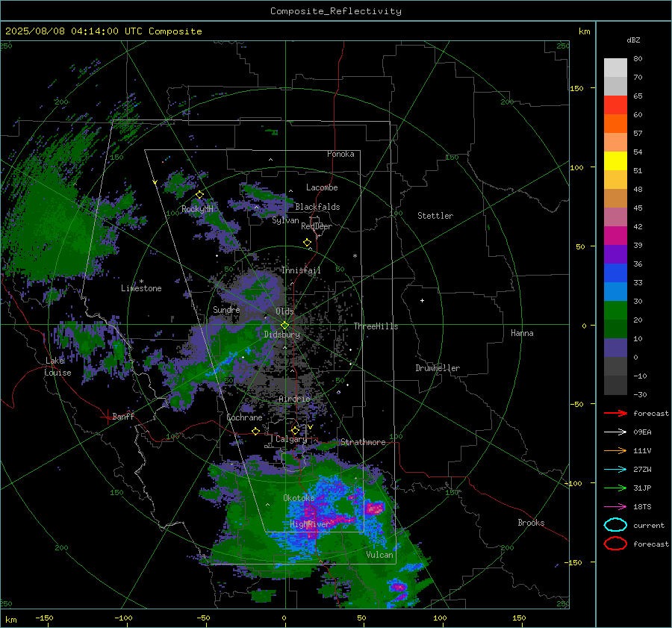Click the Innisfail town label
672x628 pixels.
click(x=301, y=270)
